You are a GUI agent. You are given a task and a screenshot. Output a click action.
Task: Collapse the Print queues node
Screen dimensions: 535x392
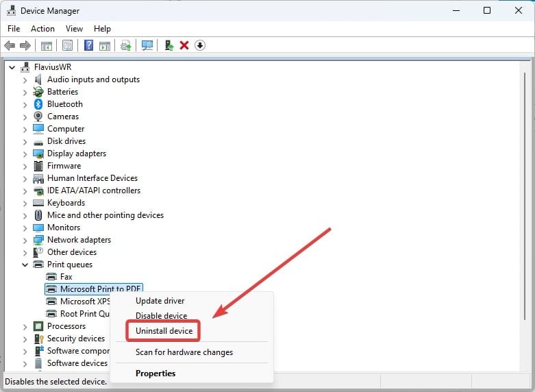point(25,265)
